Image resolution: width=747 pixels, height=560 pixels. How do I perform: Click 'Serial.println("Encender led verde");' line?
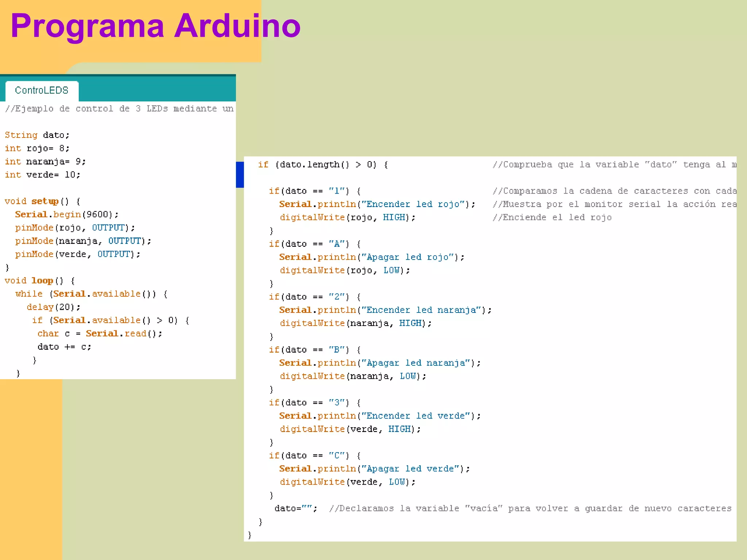coord(380,416)
